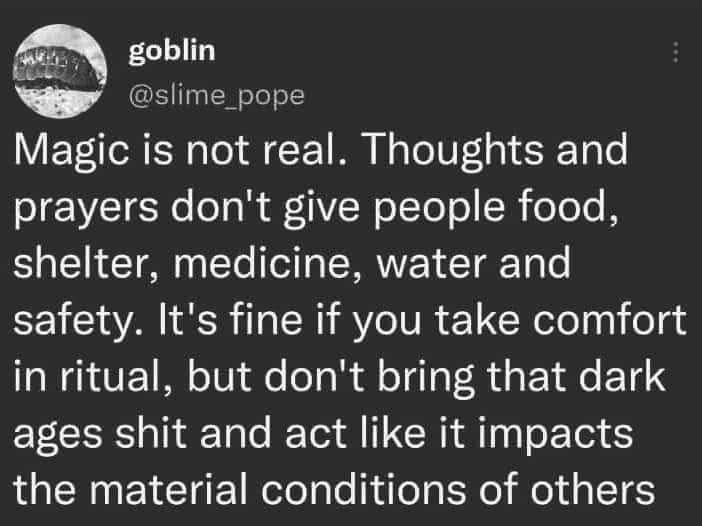Click the word "medicine" in the tweet
The image size is (702, 526).
click(261, 262)
